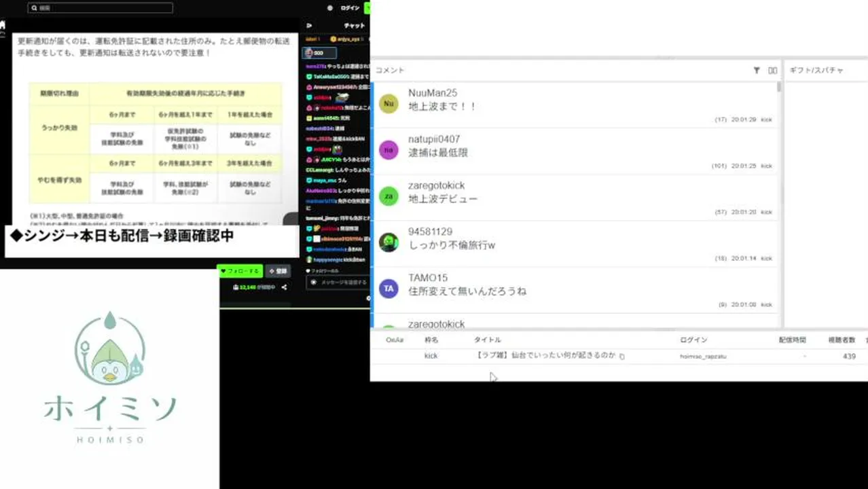Click NuuMan25's yellow avatar

click(x=388, y=104)
